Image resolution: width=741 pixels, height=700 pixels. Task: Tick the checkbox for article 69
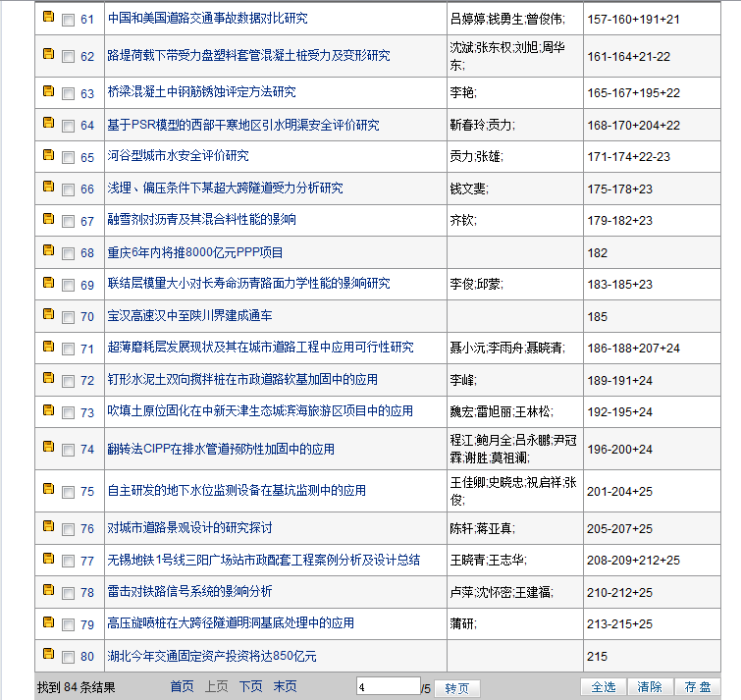[68, 286]
